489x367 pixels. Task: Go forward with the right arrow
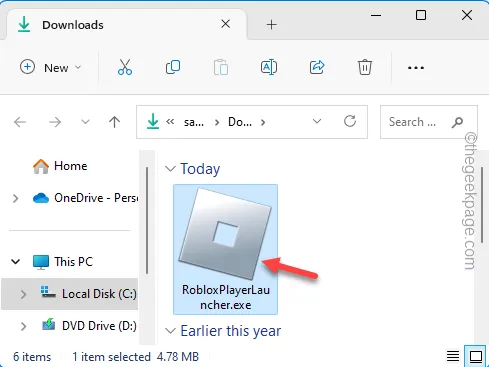click(55, 122)
